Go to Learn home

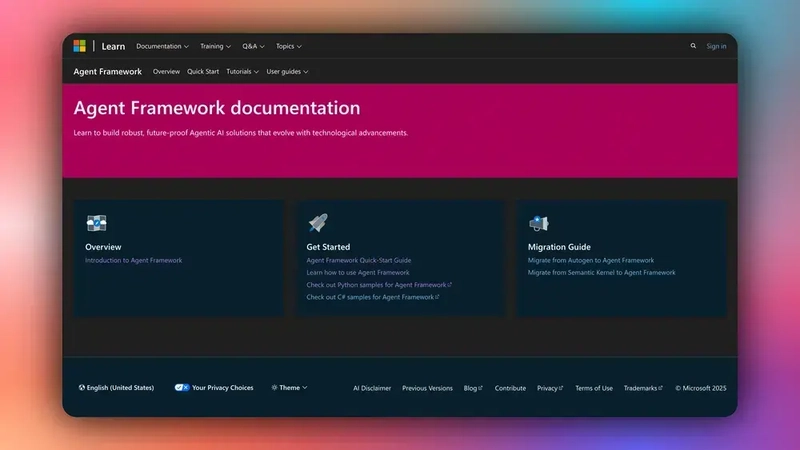click(113, 46)
